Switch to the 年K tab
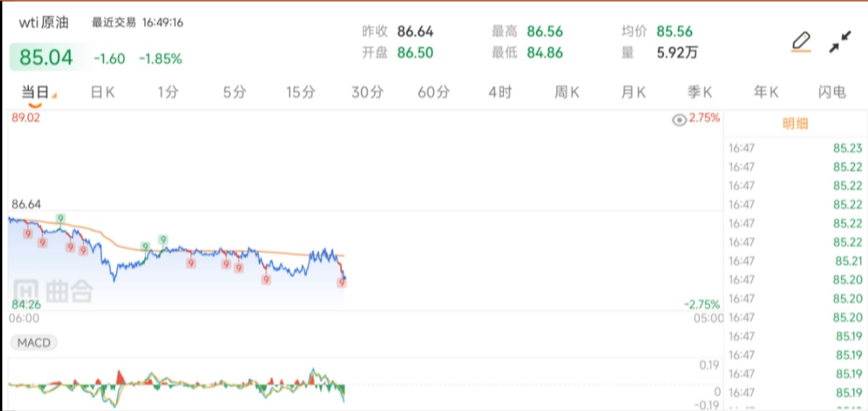The width and height of the screenshot is (868, 411). click(766, 92)
